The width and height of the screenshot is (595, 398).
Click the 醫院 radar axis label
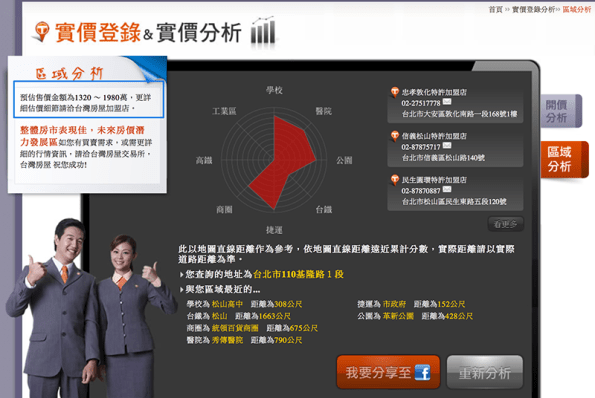(323, 111)
